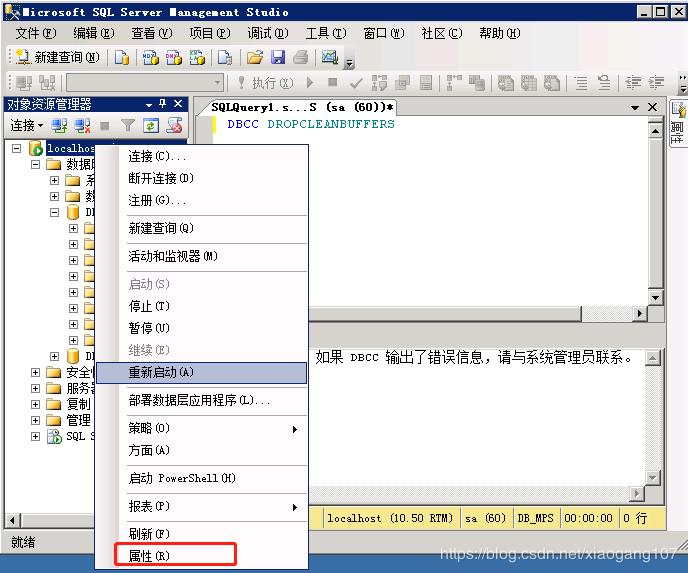This screenshot has width=688, height=573.
Task: Expand the Replication (复制) folder
Action: pos(36,405)
